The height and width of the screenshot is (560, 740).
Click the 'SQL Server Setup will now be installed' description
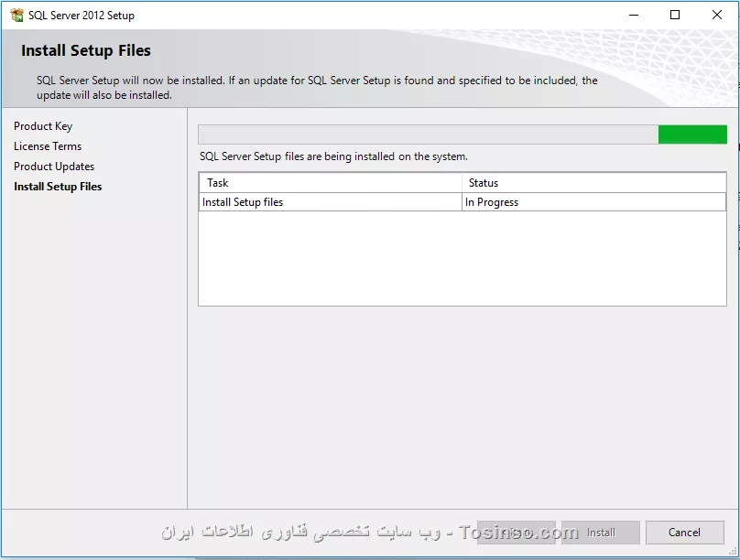pyautogui.click(x=317, y=88)
